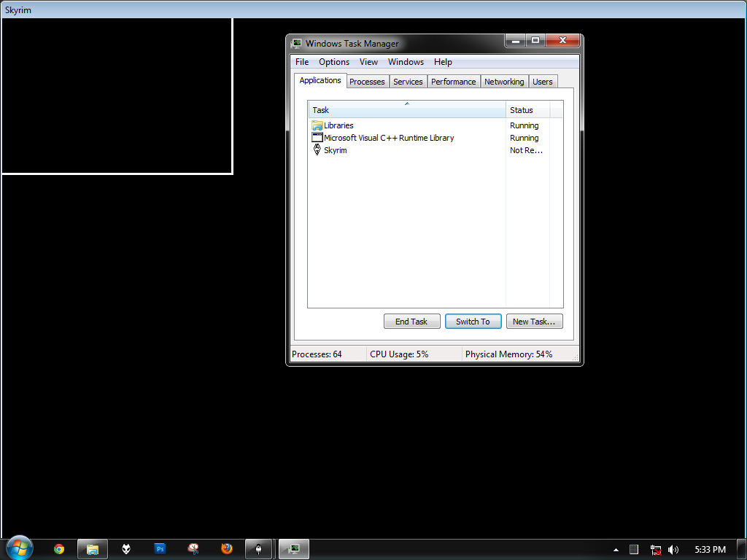This screenshot has height=560, width=747.
Task: Switch to the Performance tab
Action: pos(454,82)
